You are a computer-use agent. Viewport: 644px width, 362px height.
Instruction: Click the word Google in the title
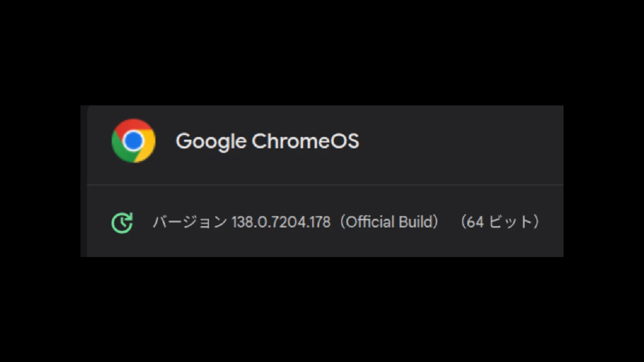tap(211, 142)
